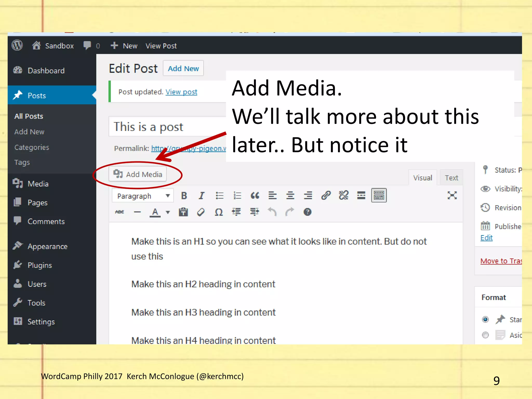Click the Add Media button

click(138, 174)
